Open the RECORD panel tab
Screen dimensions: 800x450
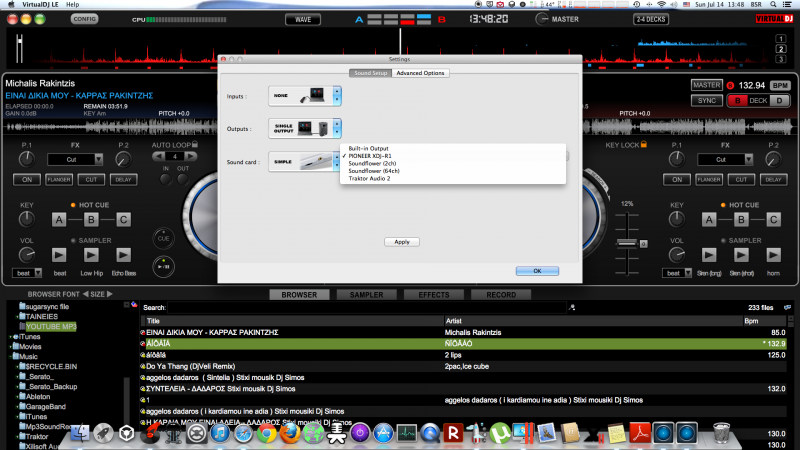[501, 295]
